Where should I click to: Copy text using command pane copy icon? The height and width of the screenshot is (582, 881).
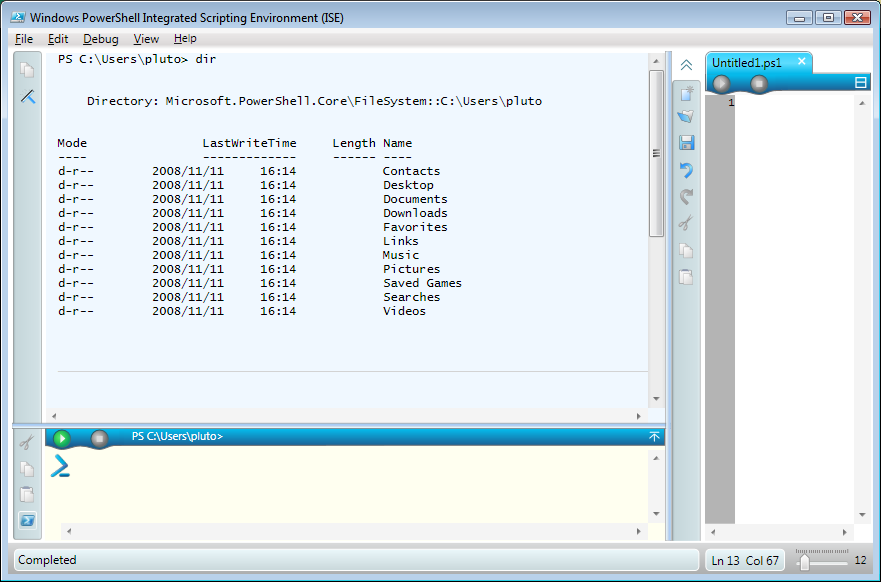tap(27, 469)
